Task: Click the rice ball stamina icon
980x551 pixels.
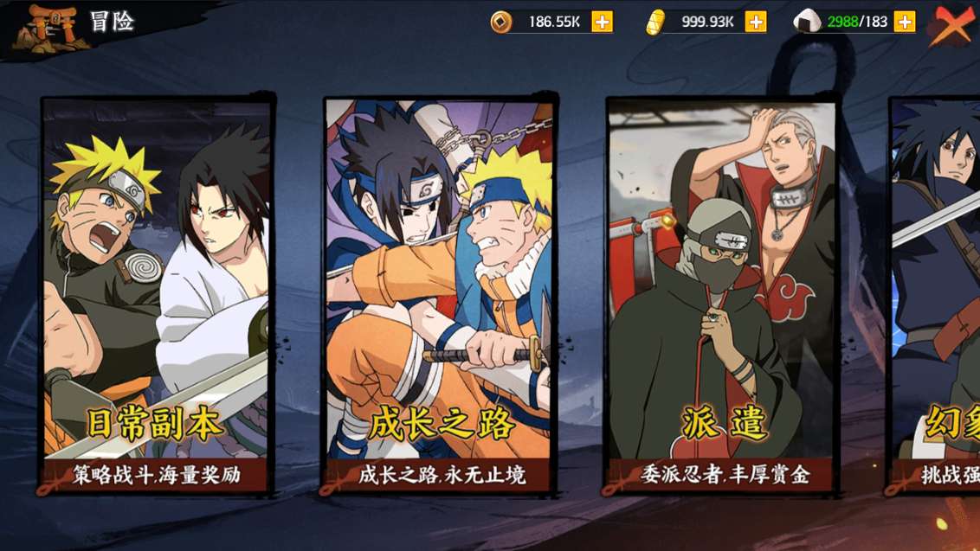Action: tap(807, 22)
